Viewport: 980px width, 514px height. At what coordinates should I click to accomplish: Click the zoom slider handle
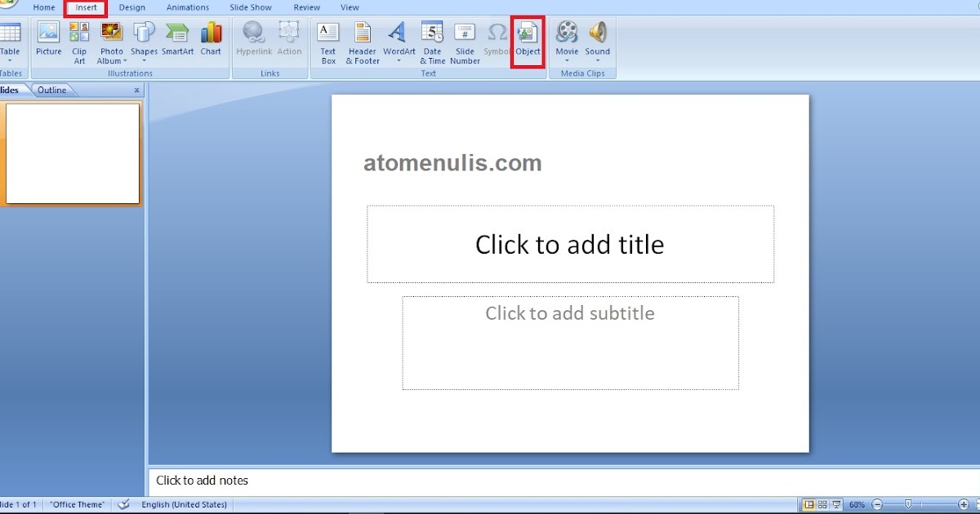[x=907, y=504]
